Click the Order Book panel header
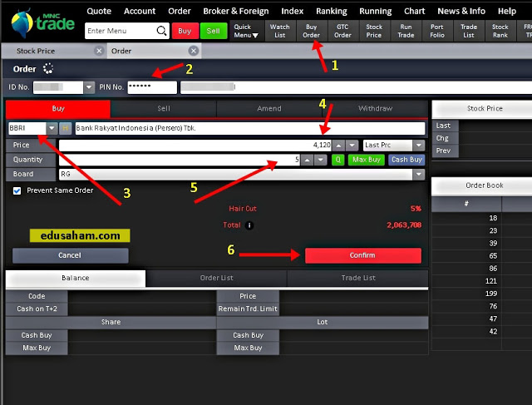The height and width of the screenshot is (405, 532). (x=484, y=185)
